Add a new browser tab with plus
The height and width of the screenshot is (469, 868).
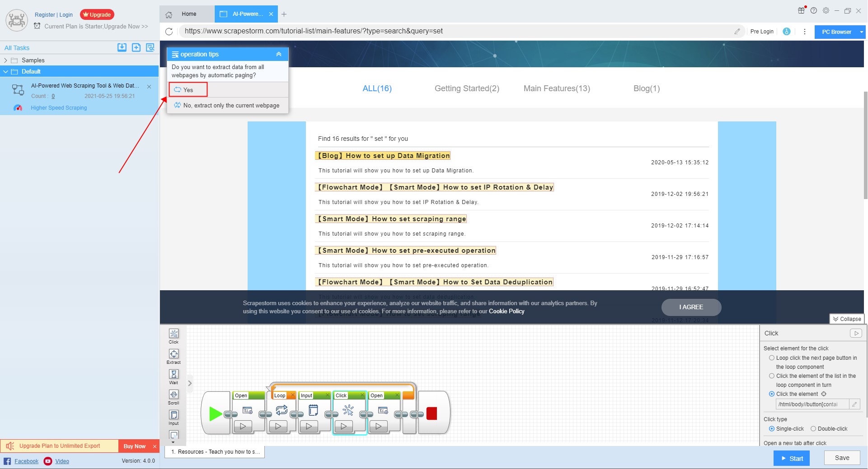284,14
